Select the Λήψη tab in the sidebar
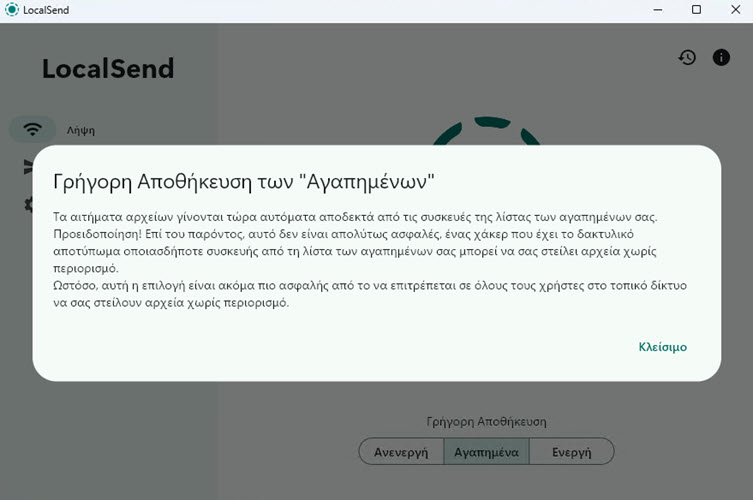This screenshot has width=753, height=500. click(x=81, y=130)
